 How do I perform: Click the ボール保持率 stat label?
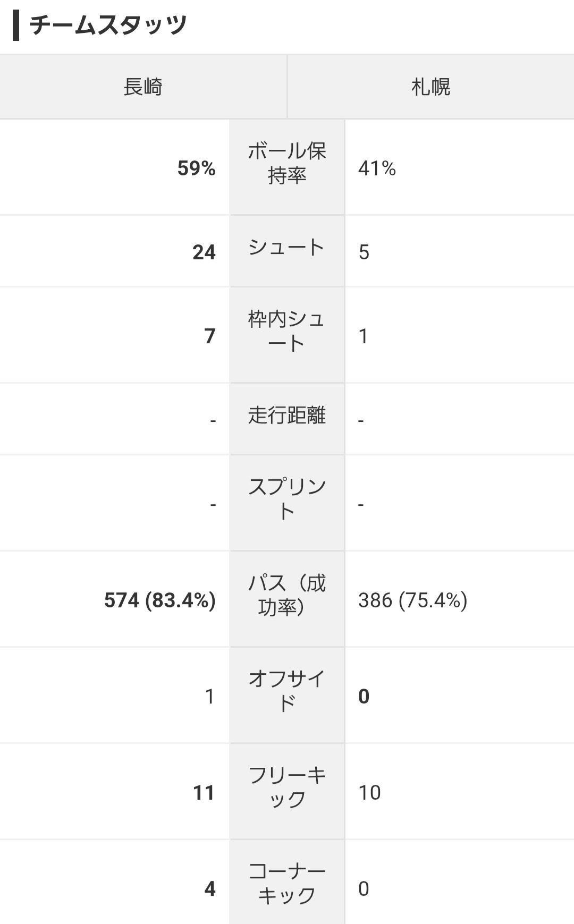[287, 163]
